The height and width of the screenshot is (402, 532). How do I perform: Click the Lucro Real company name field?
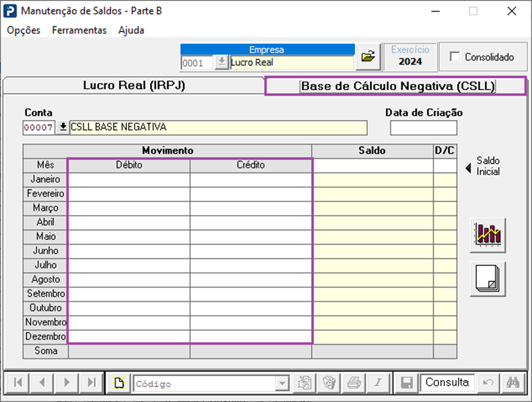[292, 63]
